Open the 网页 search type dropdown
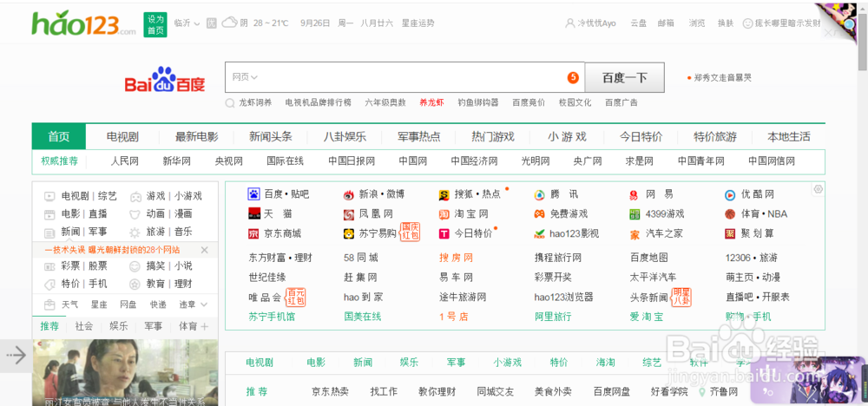The width and height of the screenshot is (868, 406). (x=246, y=77)
